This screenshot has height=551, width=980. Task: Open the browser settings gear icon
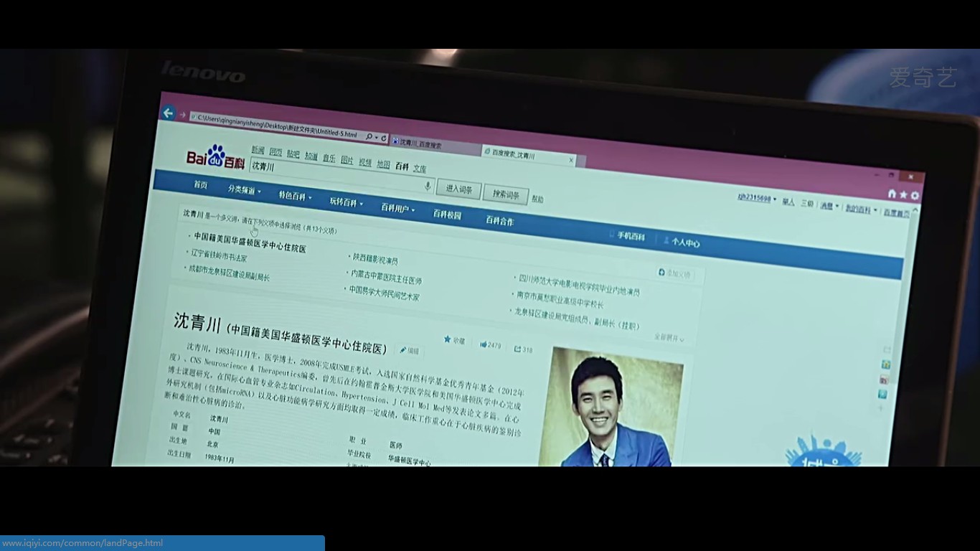click(915, 195)
